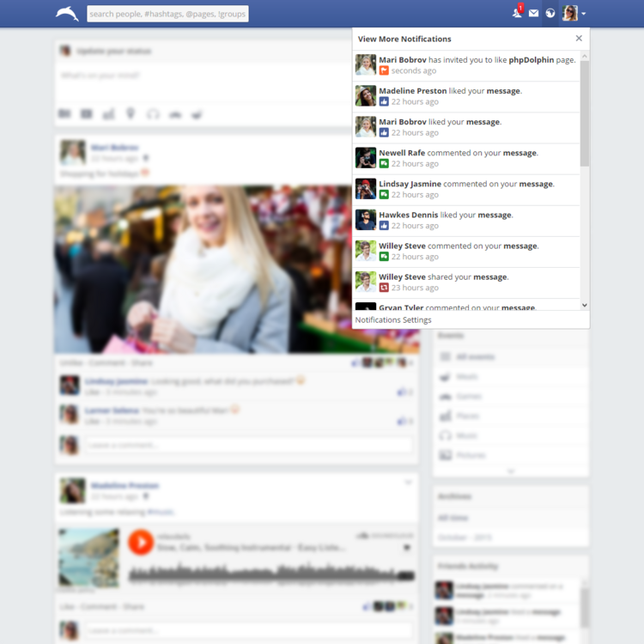The image size is (644, 644).
Task: Expand options chevron on Madeline Preston post
Action: pos(408,483)
